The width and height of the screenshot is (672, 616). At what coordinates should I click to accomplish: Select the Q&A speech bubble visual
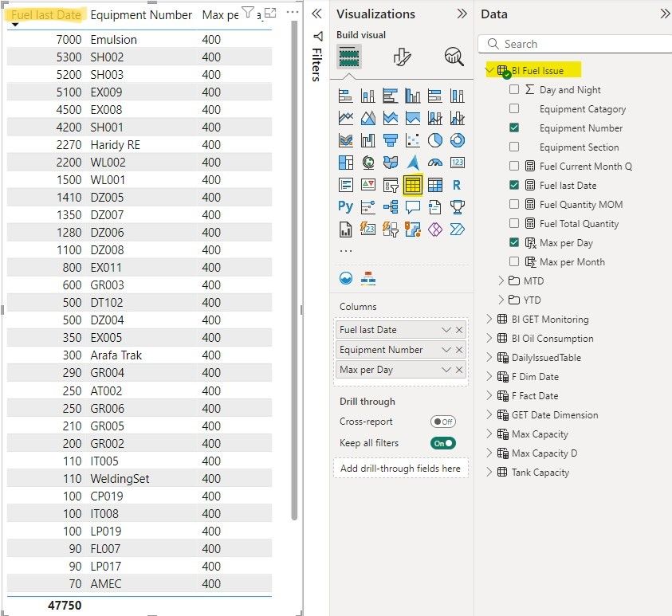[412, 207]
